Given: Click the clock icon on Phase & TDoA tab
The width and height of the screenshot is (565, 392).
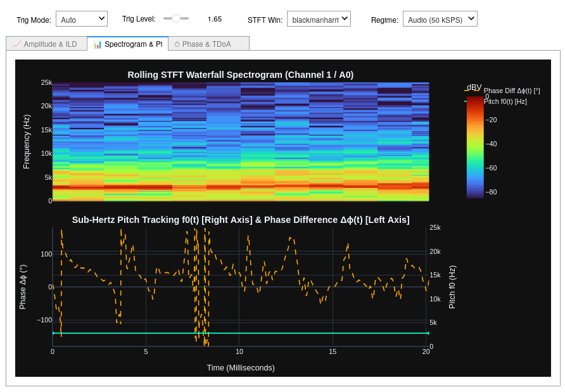Looking at the screenshot, I should click(x=177, y=44).
